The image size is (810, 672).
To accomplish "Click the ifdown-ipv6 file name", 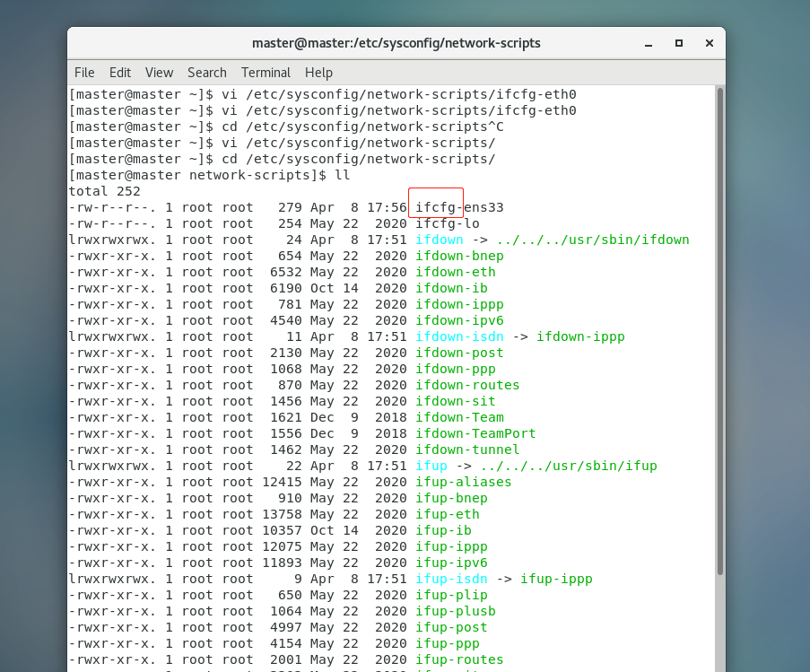I will click(x=459, y=321).
